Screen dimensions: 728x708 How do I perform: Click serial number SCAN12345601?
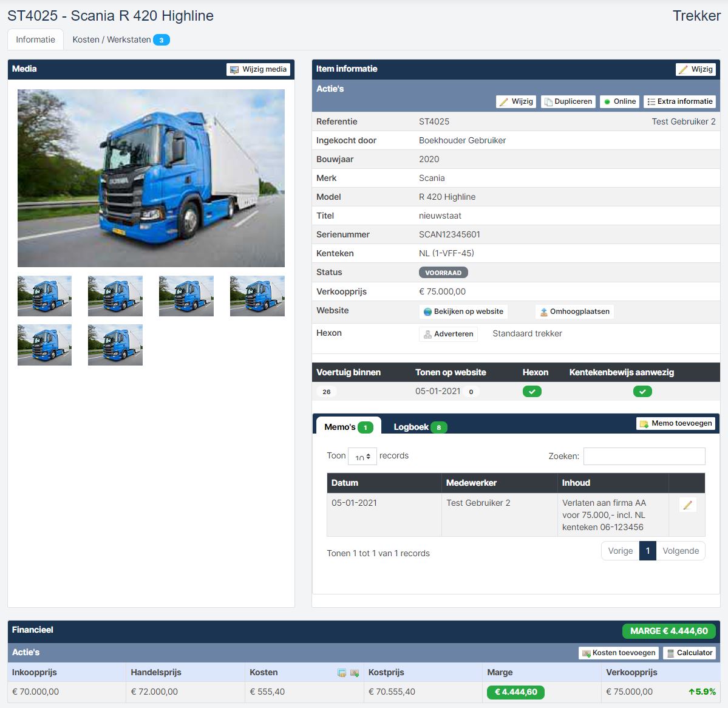click(x=449, y=234)
